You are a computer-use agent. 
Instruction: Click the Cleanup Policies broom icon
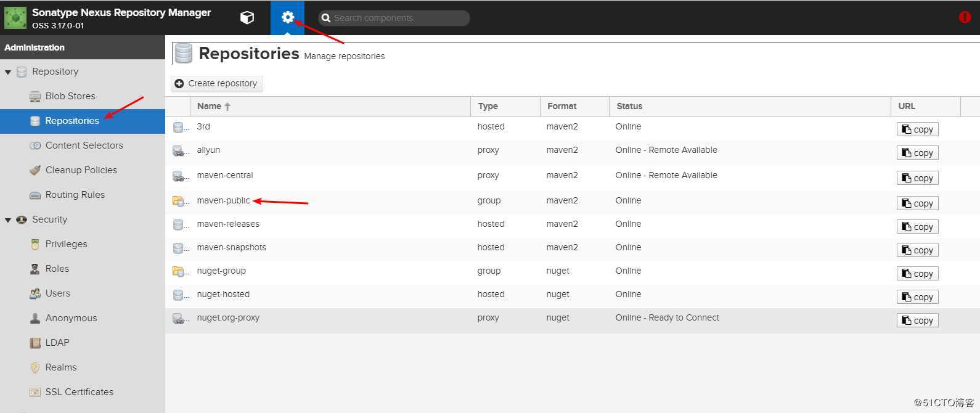(35, 170)
